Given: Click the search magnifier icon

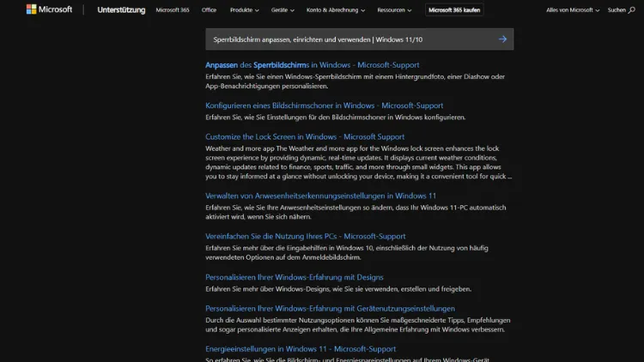Looking at the screenshot, I should point(632,9).
